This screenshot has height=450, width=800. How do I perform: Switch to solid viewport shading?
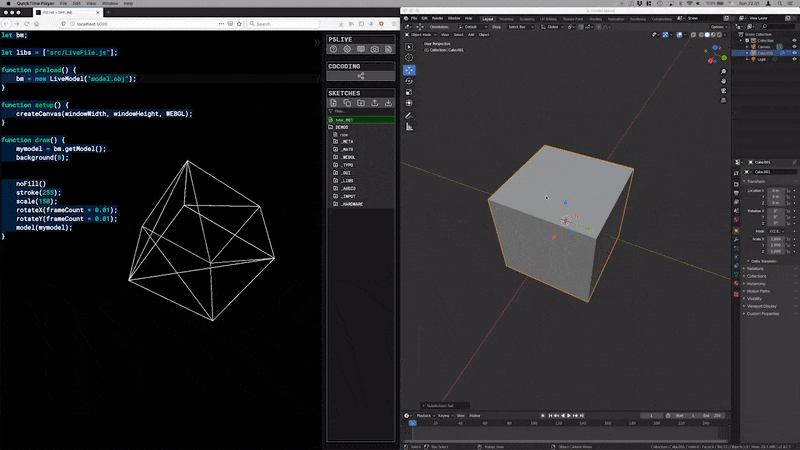pyautogui.click(x=707, y=35)
